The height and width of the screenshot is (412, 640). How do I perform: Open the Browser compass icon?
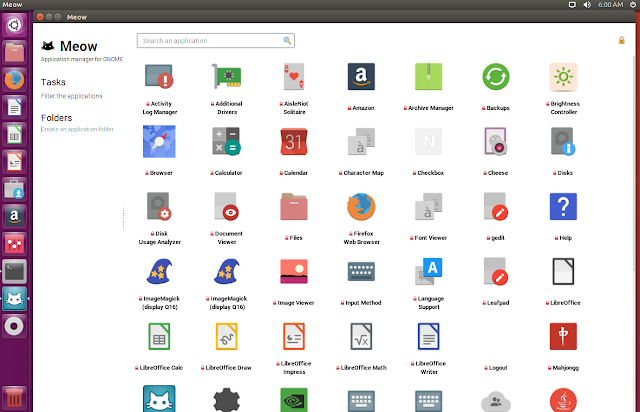159,142
